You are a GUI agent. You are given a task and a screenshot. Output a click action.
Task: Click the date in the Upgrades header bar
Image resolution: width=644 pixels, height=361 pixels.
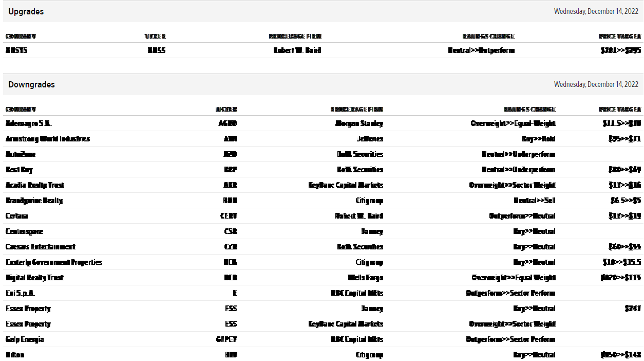596,11
